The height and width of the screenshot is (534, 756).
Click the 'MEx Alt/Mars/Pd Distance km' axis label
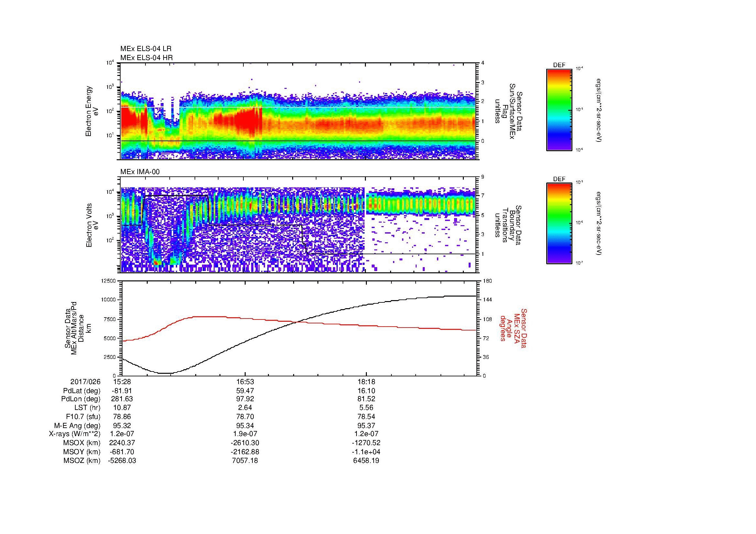pos(78,328)
